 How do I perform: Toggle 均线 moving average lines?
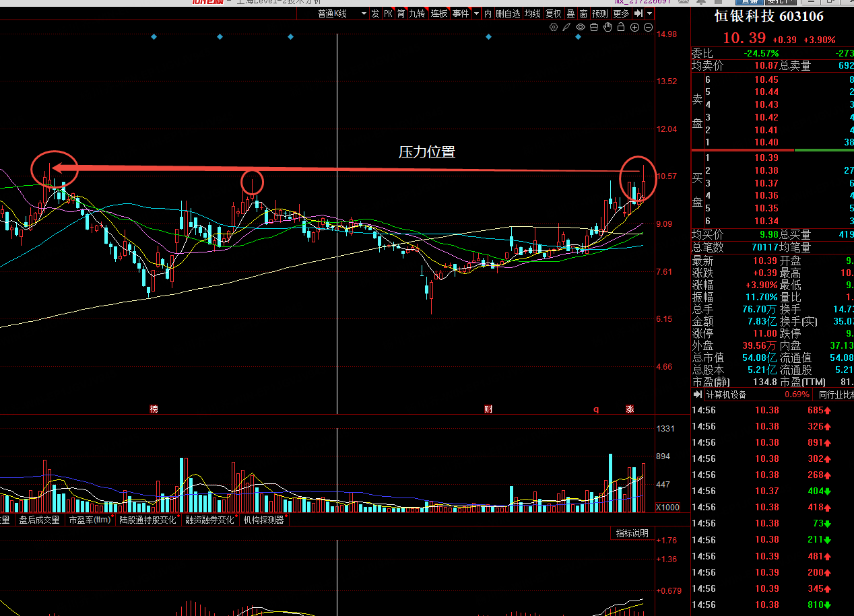point(533,13)
